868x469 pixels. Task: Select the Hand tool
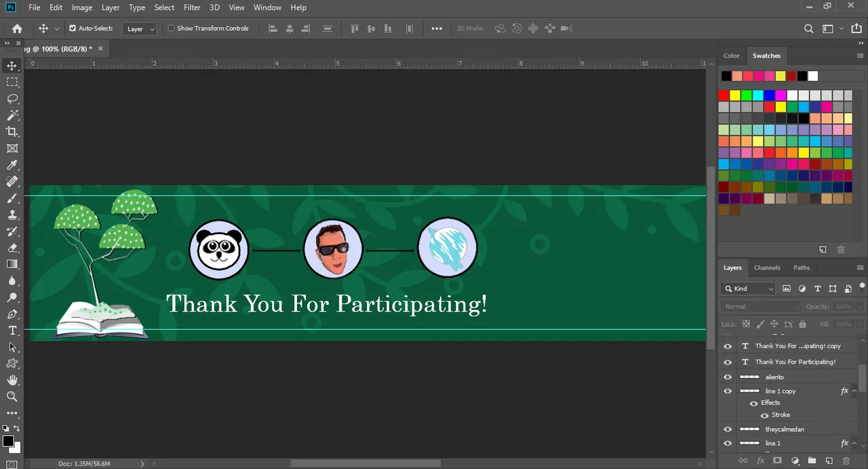coord(12,380)
